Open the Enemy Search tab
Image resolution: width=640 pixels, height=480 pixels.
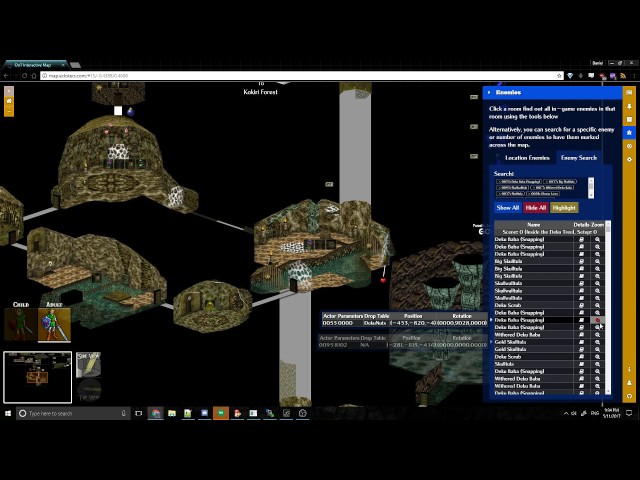click(x=578, y=158)
